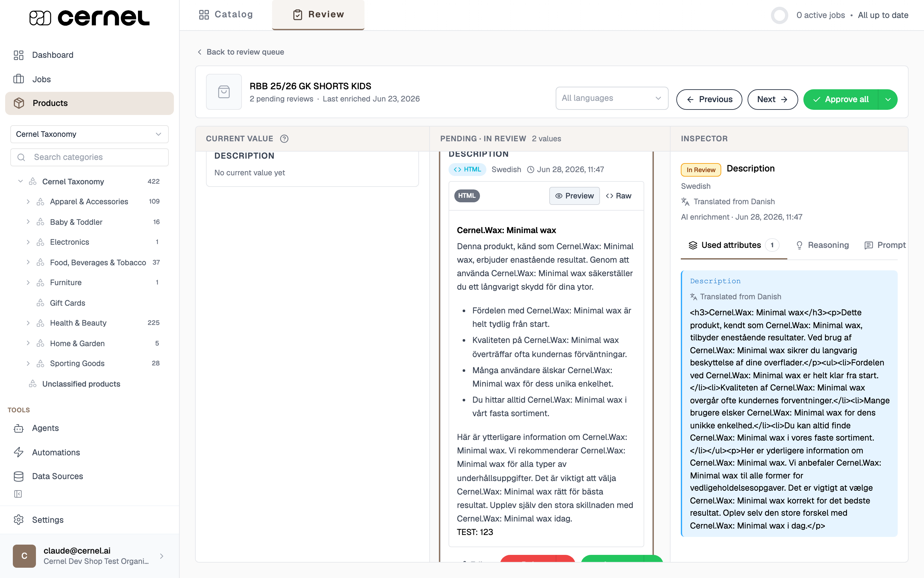Click the Jobs briefcase icon
Image resolution: width=924 pixels, height=578 pixels.
tap(18, 79)
